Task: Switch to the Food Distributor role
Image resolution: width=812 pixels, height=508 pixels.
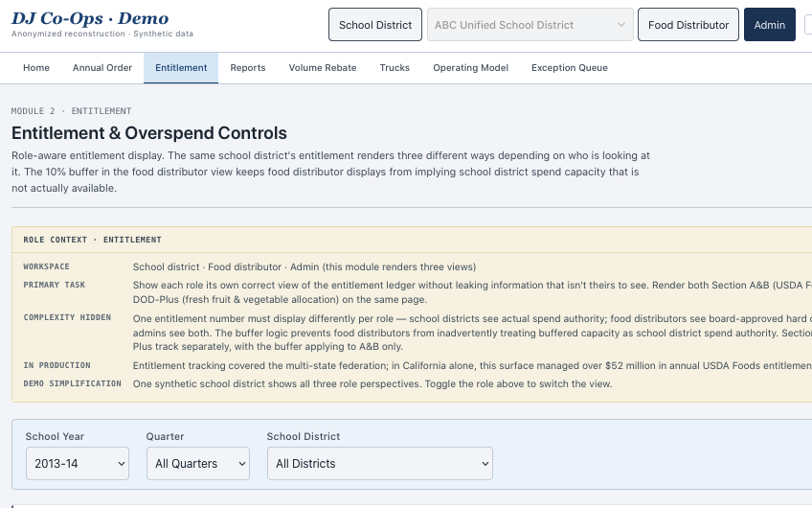Action: click(x=688, y=24)
